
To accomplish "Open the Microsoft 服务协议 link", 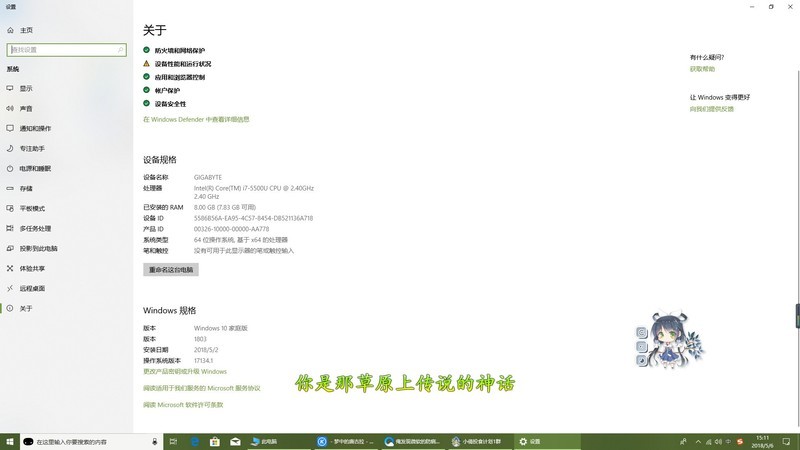I will pos(202,388).
